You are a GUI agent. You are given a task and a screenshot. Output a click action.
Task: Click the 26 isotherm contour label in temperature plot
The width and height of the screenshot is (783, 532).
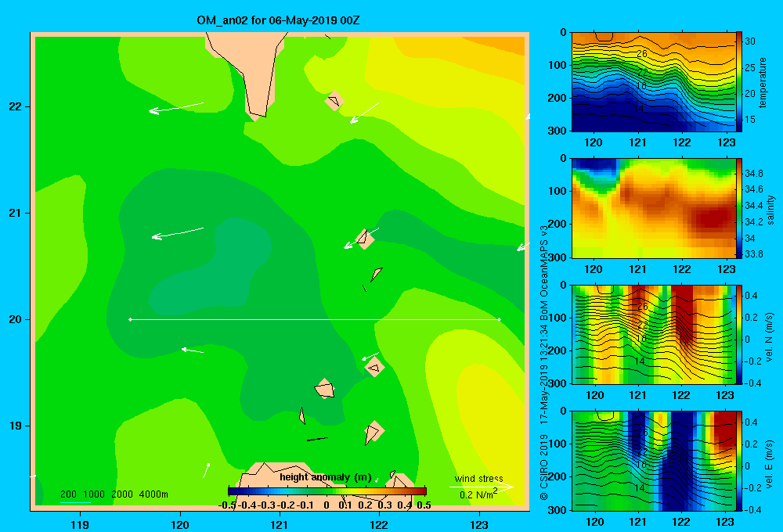coord(642,53)
